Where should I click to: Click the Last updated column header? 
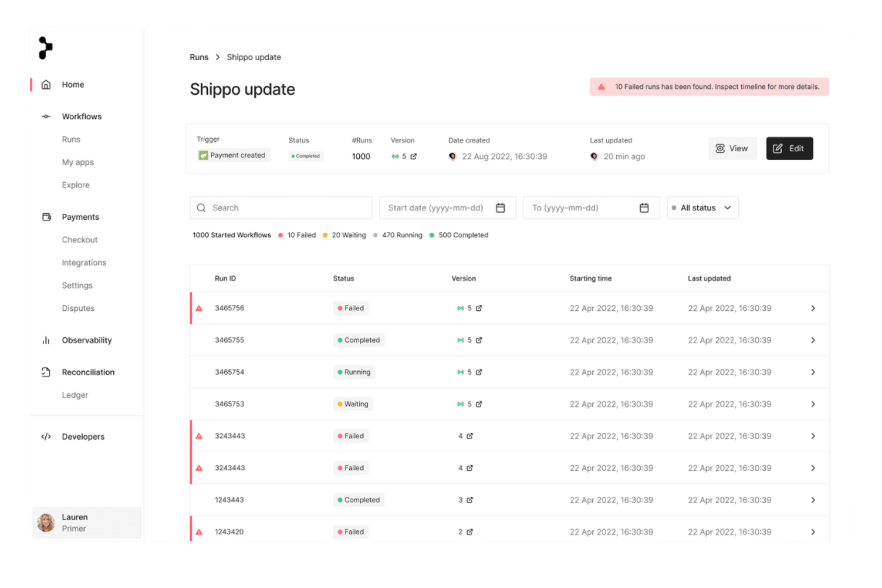(709, 279)
